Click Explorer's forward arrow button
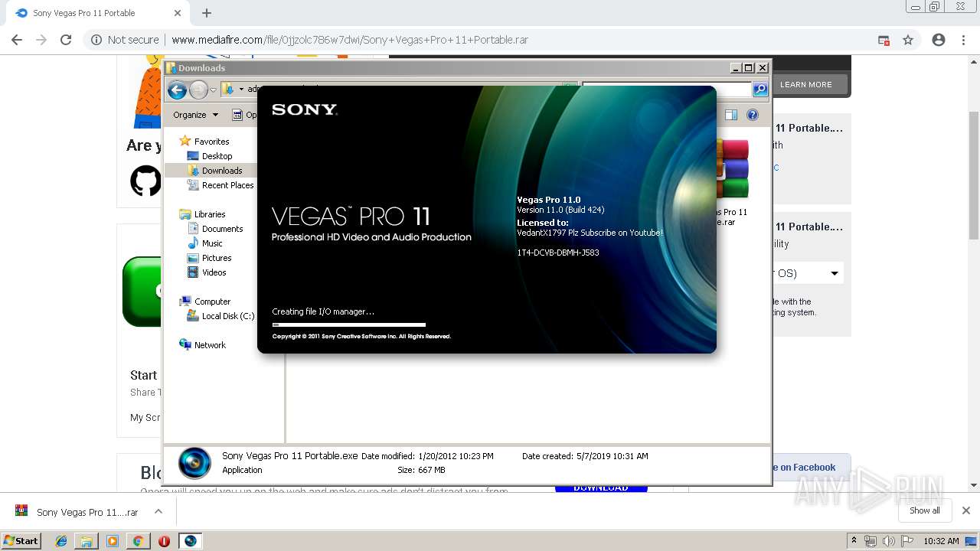 pyautogui.click(x=198, y=90)
